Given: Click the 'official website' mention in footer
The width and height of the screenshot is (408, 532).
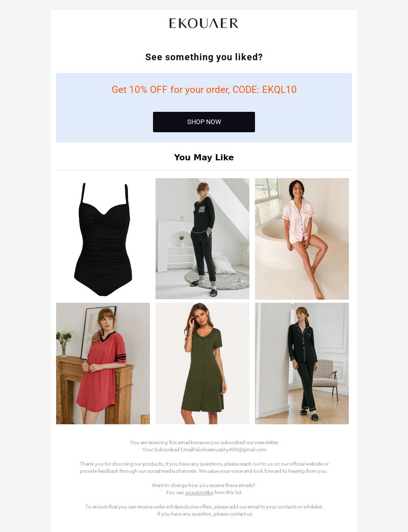Looking at the screenshot, I should click(x=306, y=464).
